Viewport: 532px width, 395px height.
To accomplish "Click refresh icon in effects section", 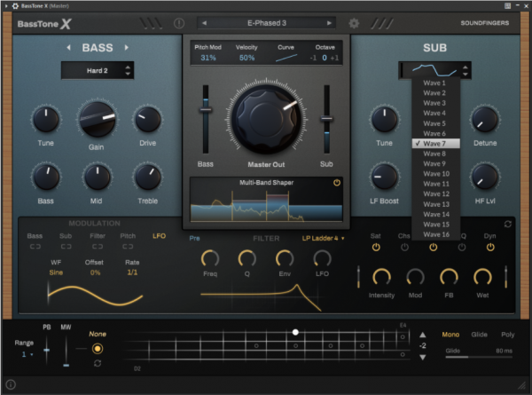I will click(507, 225).
